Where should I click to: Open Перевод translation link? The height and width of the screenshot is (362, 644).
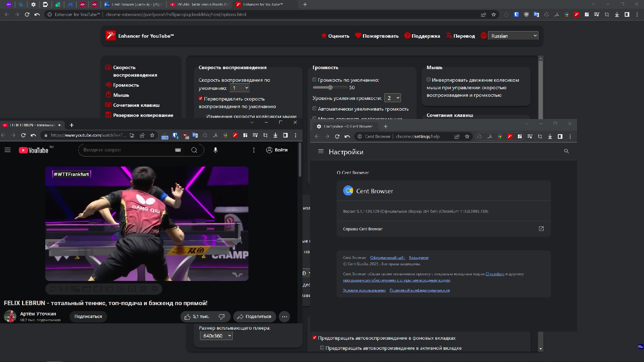pos(460,36)
